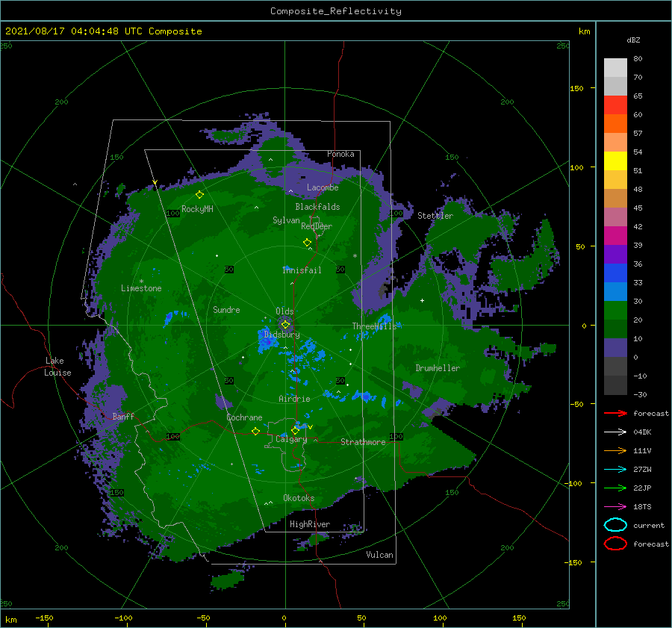Click the yellow diamond marker beside RockyMH
Screen dimensions: 672x628
click(199, 195)
